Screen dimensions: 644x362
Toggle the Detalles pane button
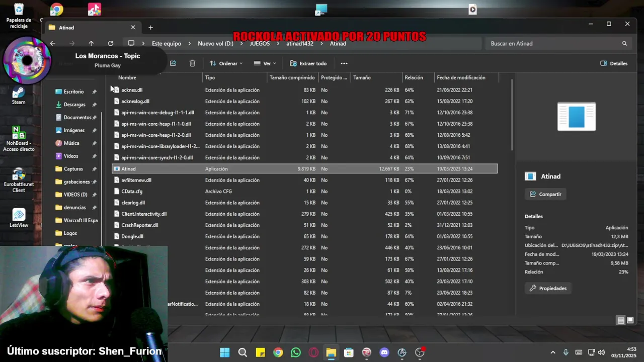[614, 63]
